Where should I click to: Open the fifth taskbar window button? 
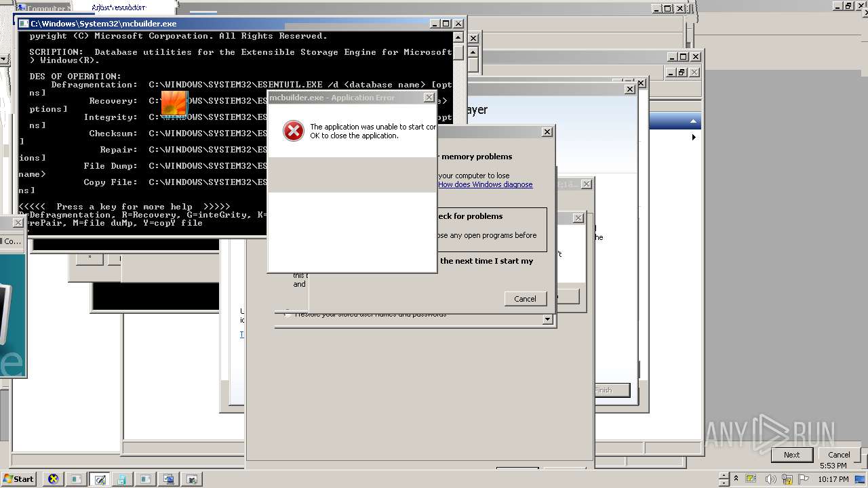coord(145,479)
